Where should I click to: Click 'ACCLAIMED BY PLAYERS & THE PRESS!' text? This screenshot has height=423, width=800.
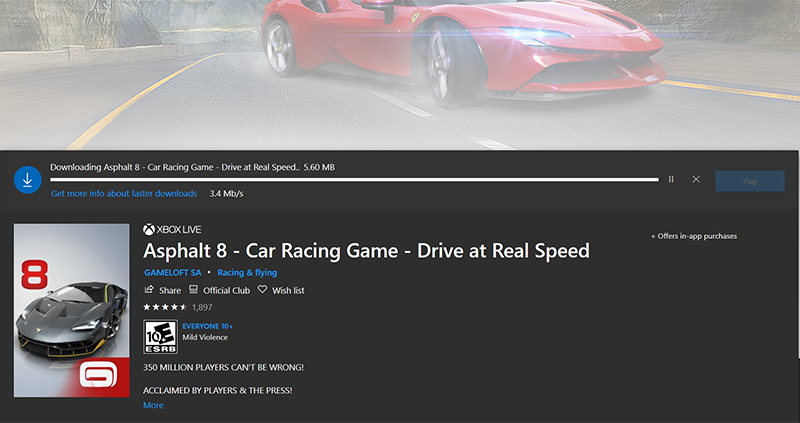pos(218,390)
